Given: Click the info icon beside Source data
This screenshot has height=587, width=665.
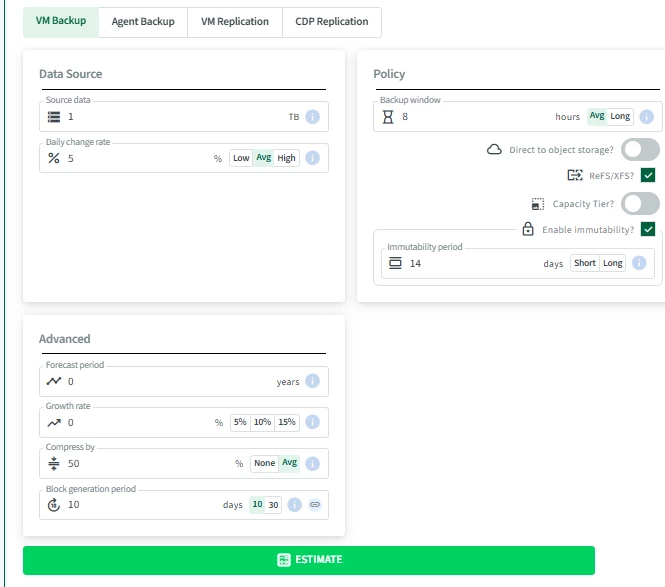Looking at the screenshot, I should [312, 117].
